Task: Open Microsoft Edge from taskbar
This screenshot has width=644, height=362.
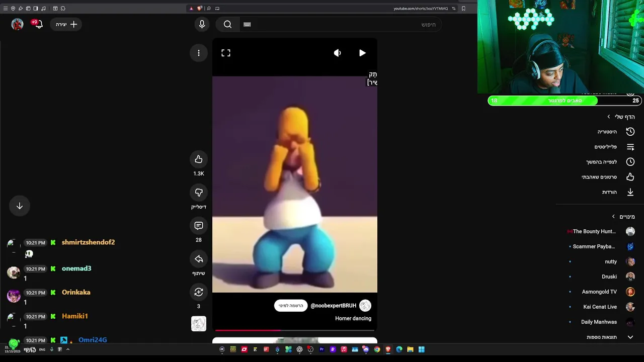Action: pyautogui.click(x=399, y=349)
